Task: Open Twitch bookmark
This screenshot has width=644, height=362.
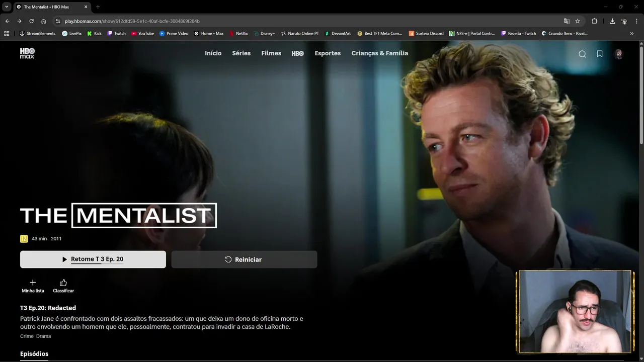Action: click(x=116, y=33)
